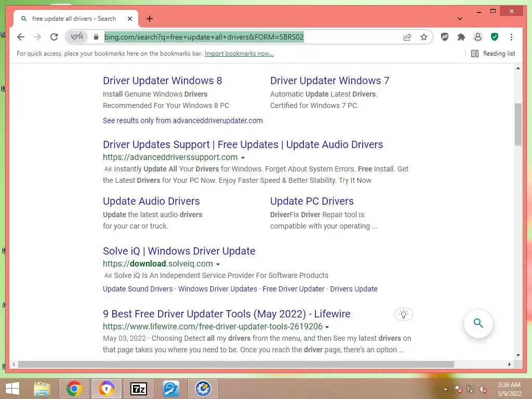Launch 7-Zip from the taskbar
Image resolution: width=532 pixels, height=399 pixels.
coord(138,389)
